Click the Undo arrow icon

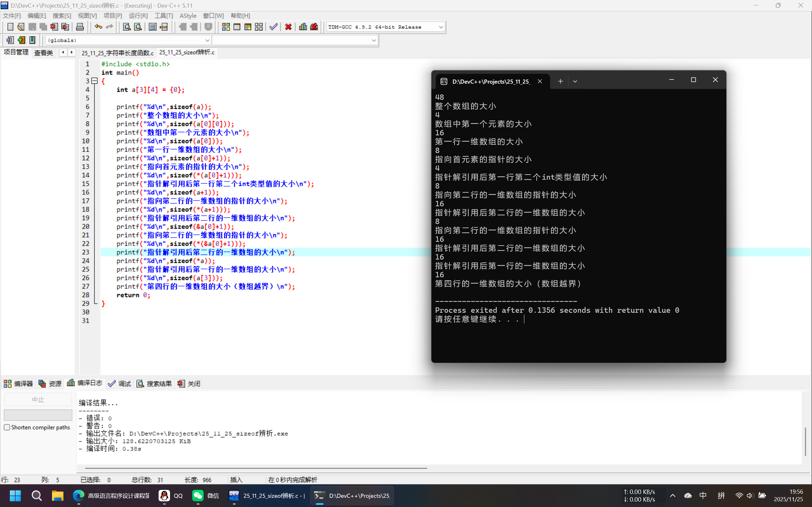tap(98, 27)
